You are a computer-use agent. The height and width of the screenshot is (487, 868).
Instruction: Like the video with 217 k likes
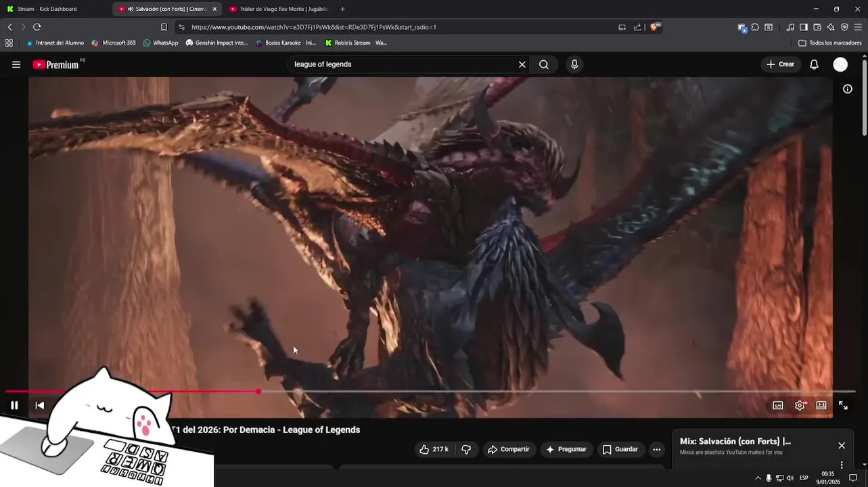click(x=434, y=449)
